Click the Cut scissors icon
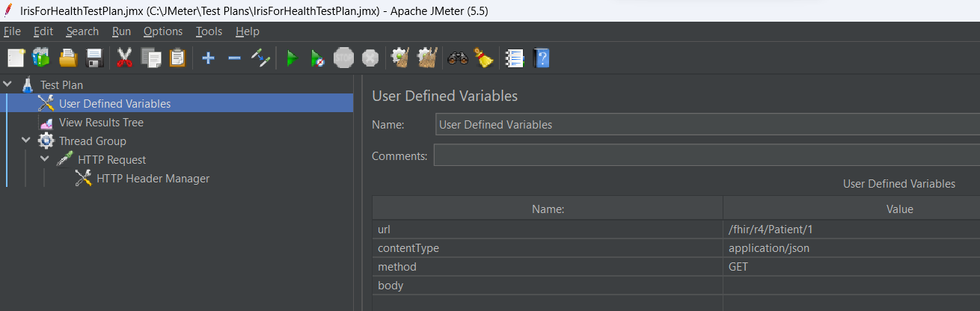Viewport: 980px width, 311px height. click(x=124, y=58)
